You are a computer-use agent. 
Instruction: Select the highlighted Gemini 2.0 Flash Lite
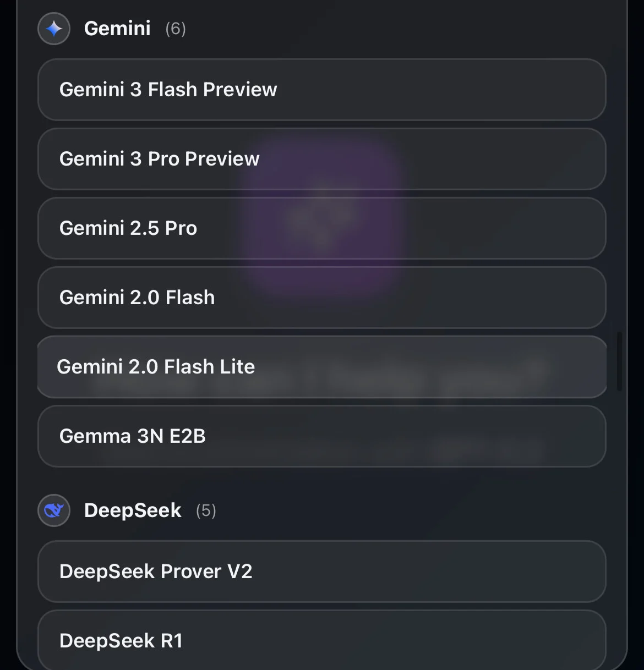point(321,367)
